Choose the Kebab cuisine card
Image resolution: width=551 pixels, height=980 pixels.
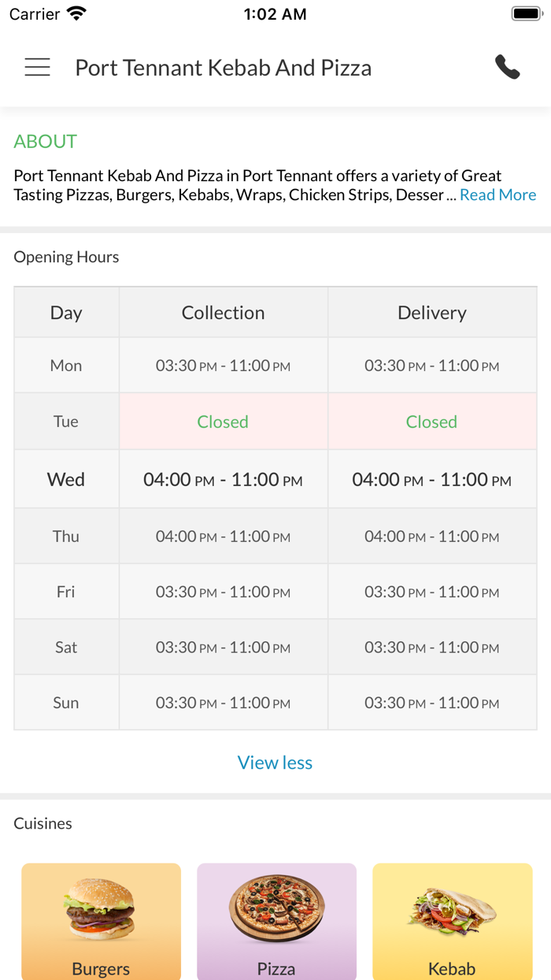(x=452, y=922)
